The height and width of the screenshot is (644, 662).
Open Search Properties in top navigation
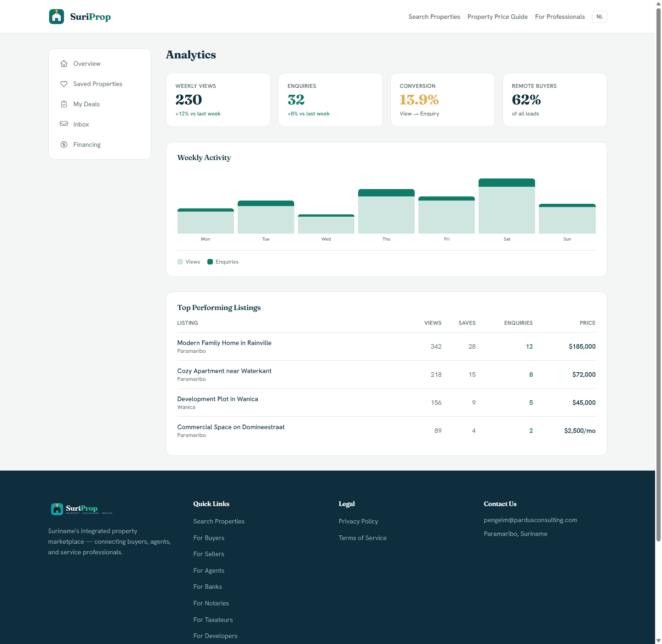coord(434,17)
